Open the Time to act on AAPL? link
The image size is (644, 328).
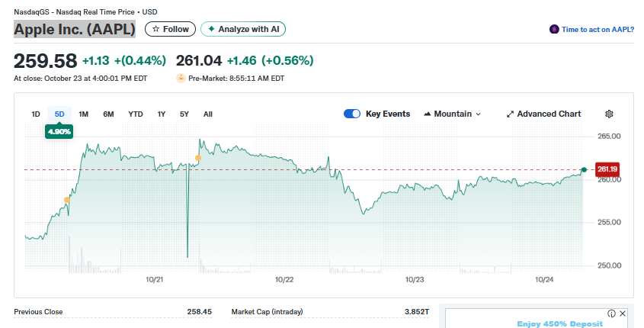click(598, 29)
